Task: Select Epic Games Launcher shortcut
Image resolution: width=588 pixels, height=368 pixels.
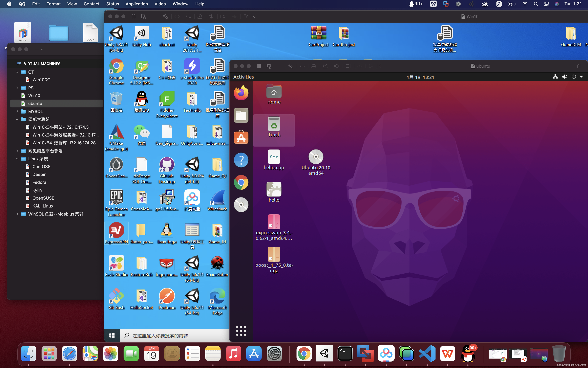Action: pyautogui.click(x=116, y=203)
